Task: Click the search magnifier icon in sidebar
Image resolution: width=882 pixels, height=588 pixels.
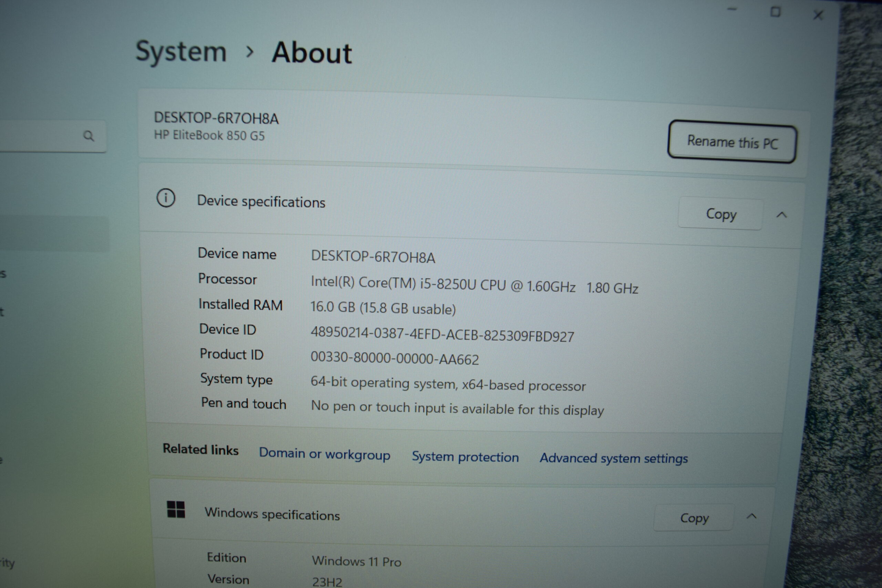Action: click(x=89, y=136)
